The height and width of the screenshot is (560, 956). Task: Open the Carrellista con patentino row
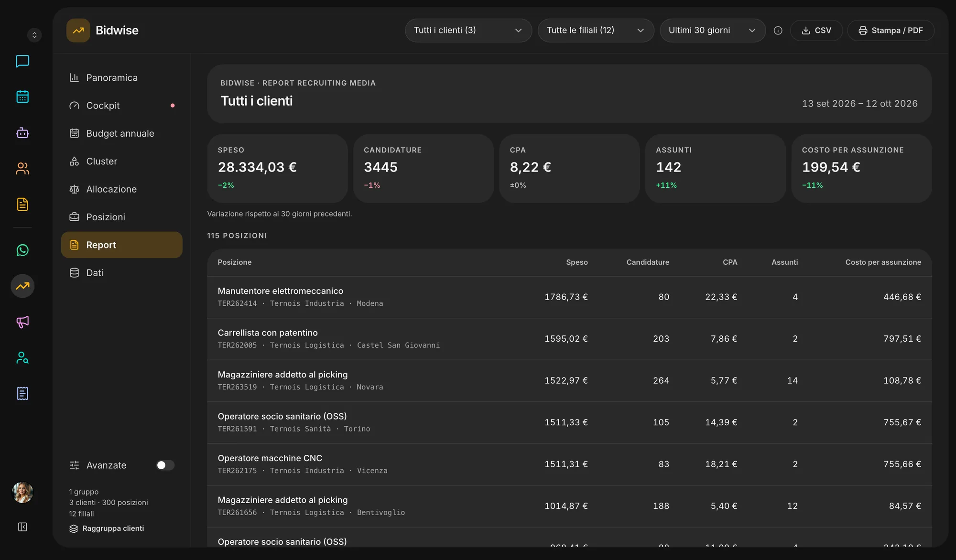click(x=569, y=339)
